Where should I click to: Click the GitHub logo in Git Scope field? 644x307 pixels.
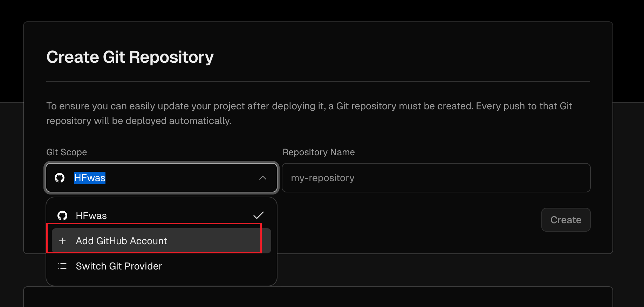coord(60,178)
